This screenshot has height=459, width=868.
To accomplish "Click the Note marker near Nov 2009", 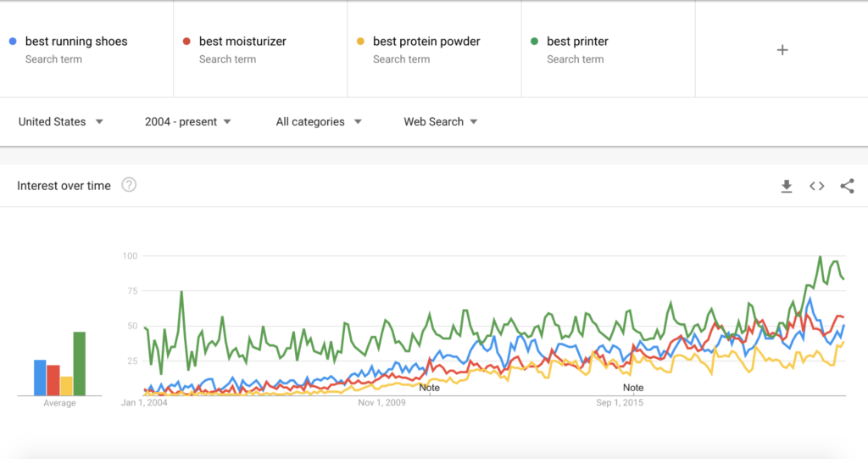I will (x=430, y=388).
